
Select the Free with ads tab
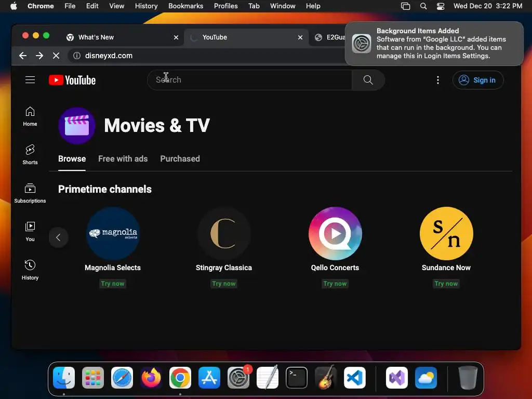(x=123, y=159)
